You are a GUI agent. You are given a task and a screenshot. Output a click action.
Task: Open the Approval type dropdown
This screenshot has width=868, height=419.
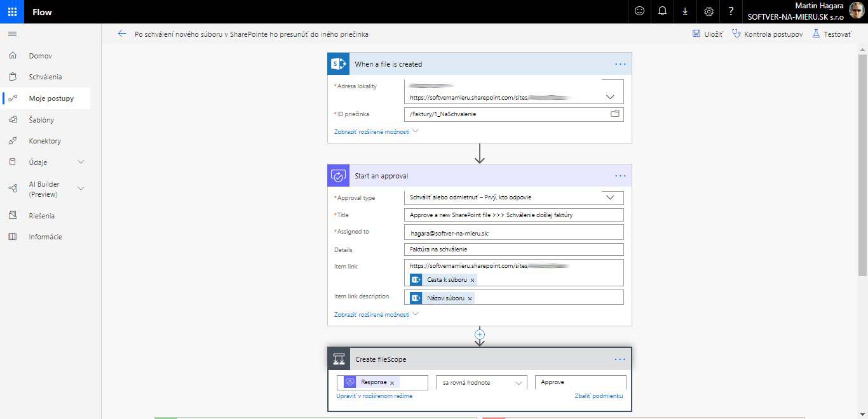pos(610,197)
